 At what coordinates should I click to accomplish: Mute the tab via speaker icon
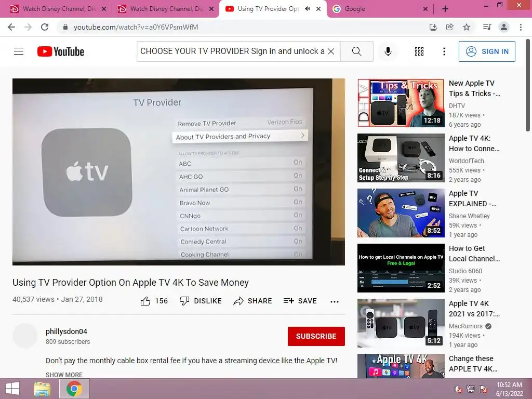pos(307,9)
